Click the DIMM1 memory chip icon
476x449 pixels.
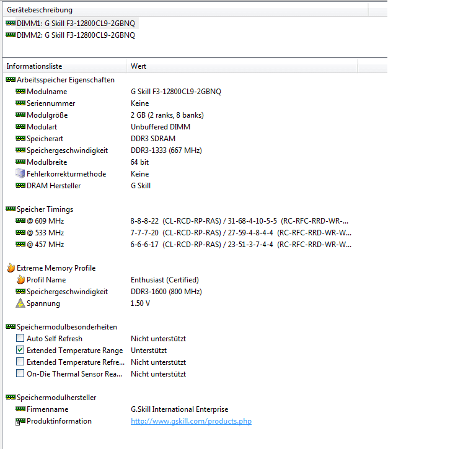coord(11,23)
